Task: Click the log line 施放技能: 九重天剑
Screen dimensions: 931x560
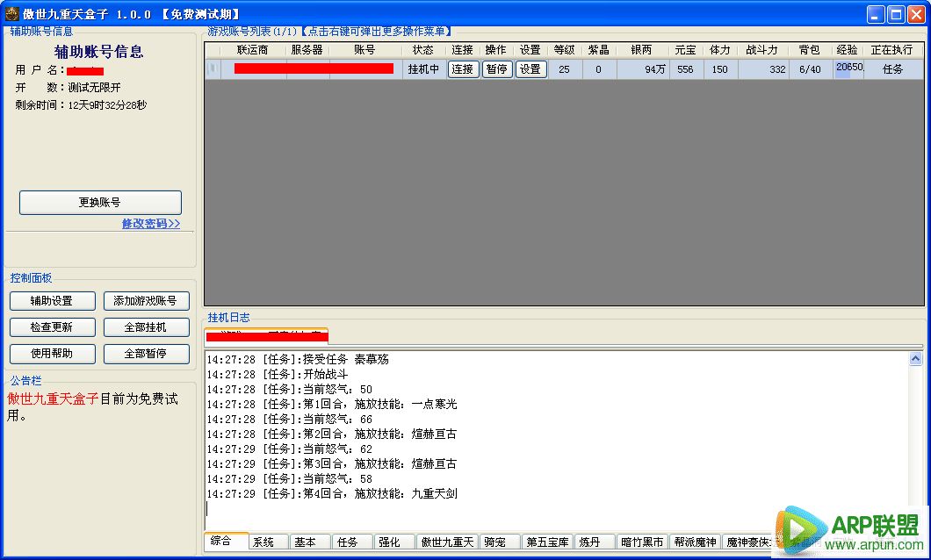Action: click(332, 493)
